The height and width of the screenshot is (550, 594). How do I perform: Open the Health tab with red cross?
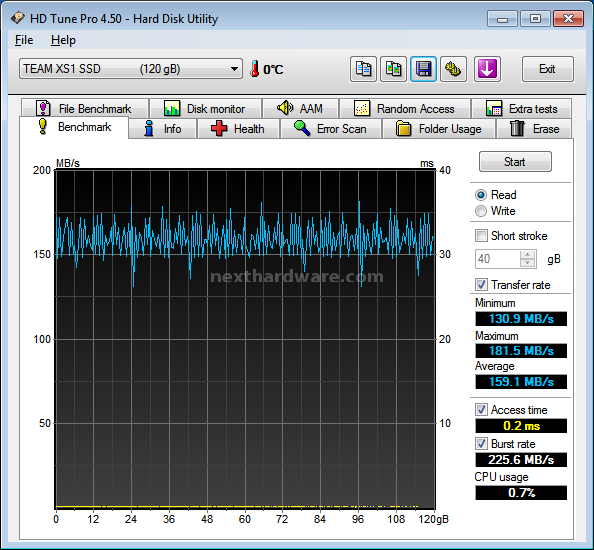[238, 129]
